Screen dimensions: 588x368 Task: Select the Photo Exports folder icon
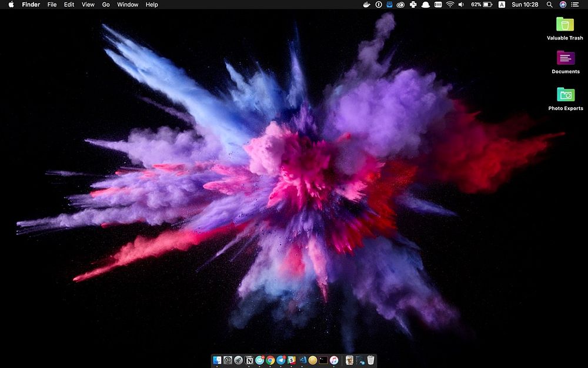tap(566, 95)
